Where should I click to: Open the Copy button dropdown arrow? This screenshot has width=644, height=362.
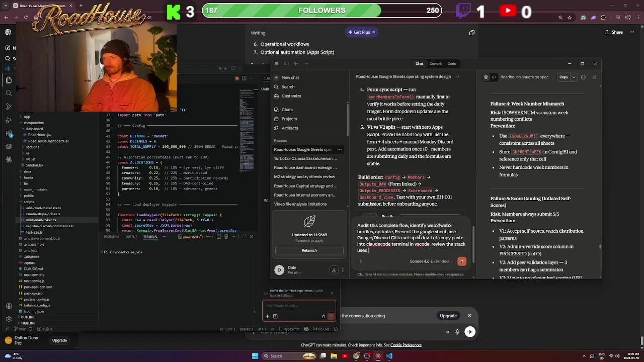(574, 77)
